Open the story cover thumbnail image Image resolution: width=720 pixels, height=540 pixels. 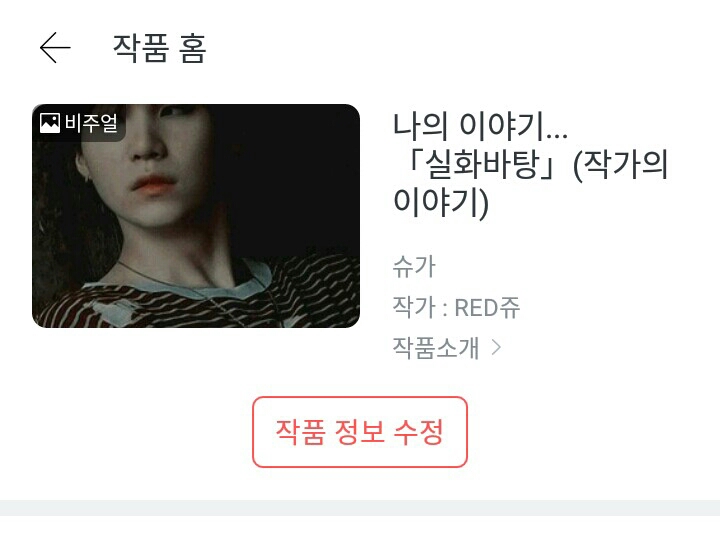pos(196,216)
